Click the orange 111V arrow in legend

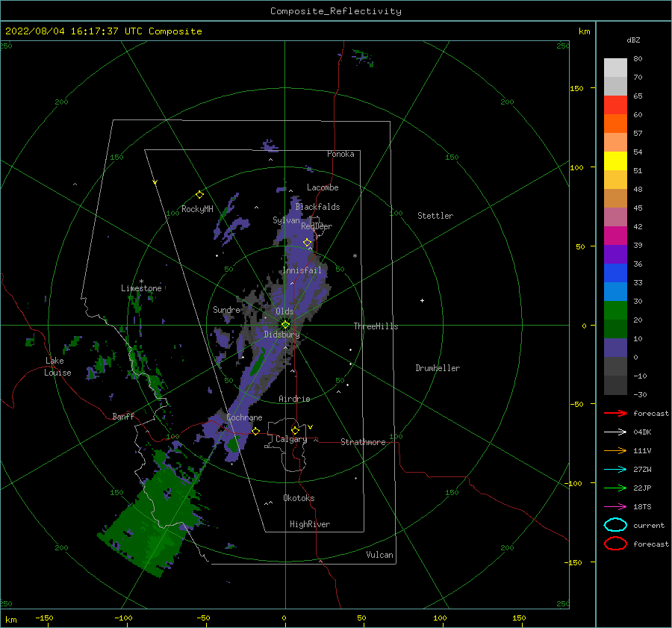pyautogui.click(x=615, y=450)
